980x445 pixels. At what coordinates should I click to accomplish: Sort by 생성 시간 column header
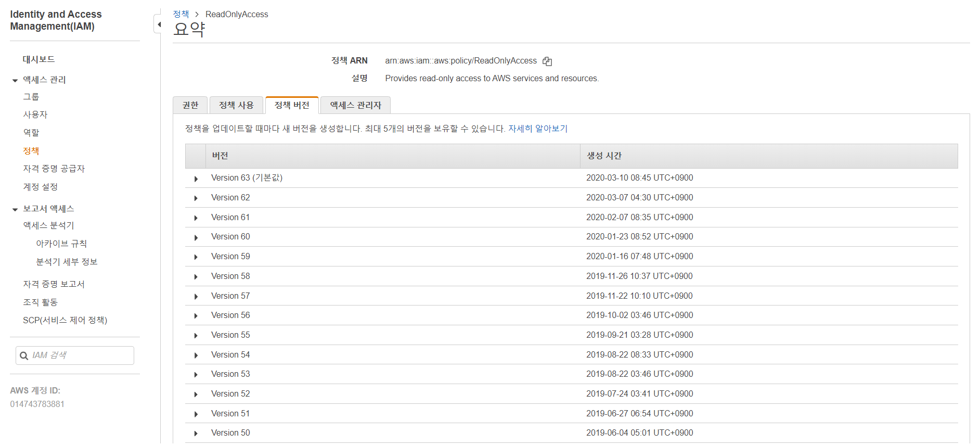pos(604,156)
